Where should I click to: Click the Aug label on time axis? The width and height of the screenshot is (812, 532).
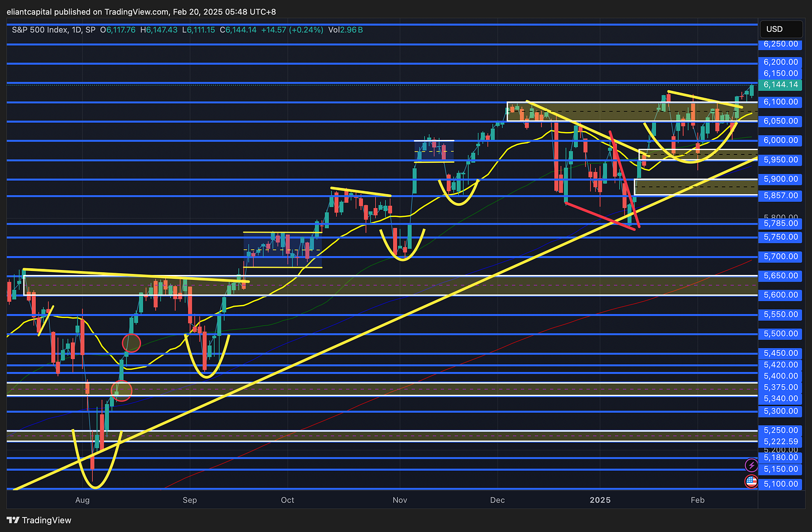pyautogui.click(x=83, y=500)
